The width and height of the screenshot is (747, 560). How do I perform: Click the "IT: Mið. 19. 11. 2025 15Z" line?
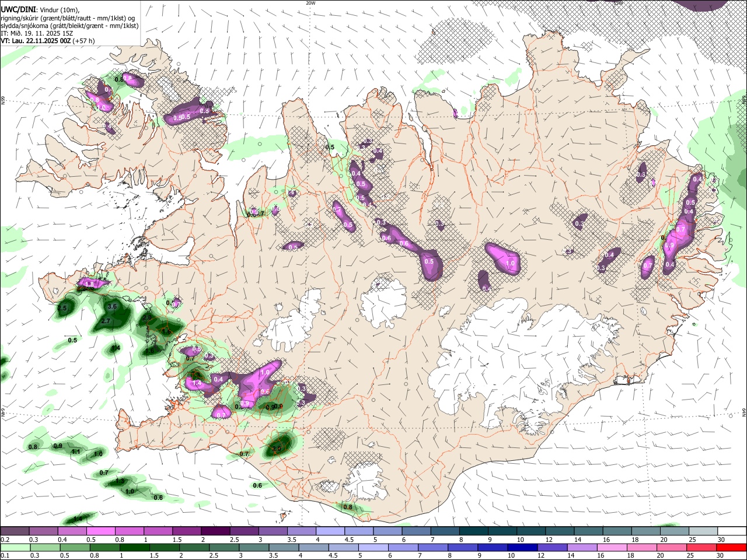click(37, 33)
